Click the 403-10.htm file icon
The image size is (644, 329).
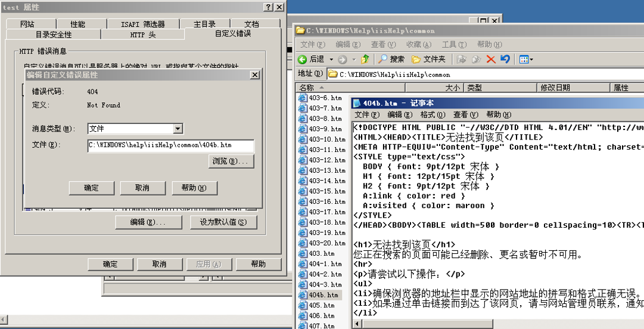(303, 139)
